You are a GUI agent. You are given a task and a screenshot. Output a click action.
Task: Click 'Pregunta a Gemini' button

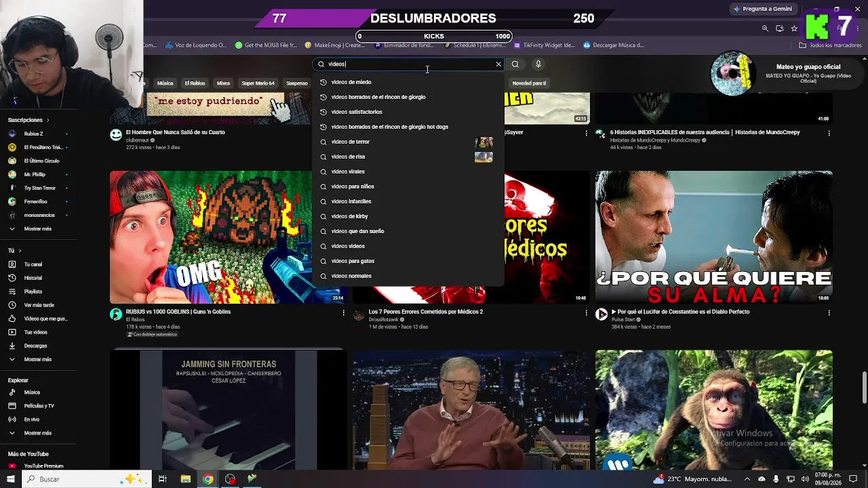[762, 9]
